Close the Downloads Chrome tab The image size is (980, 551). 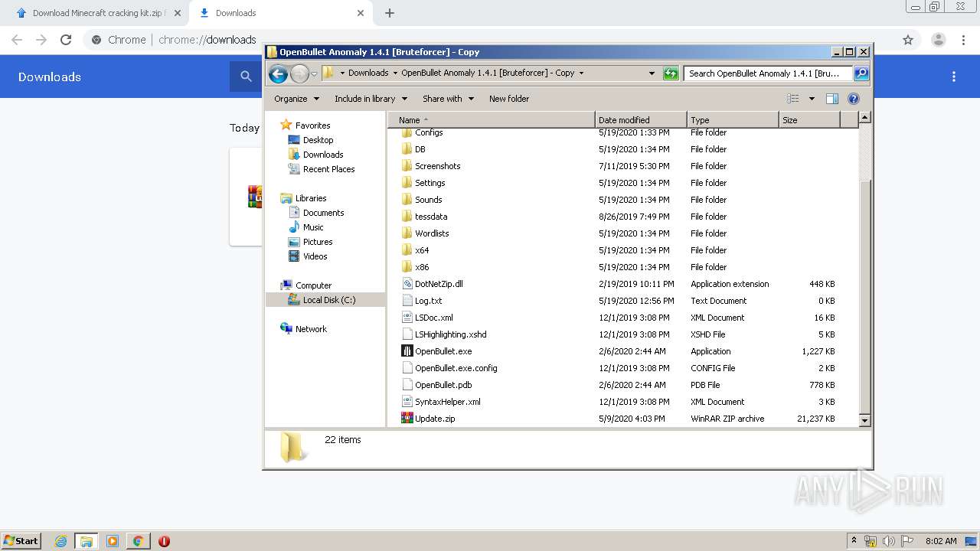pos(361,13)
